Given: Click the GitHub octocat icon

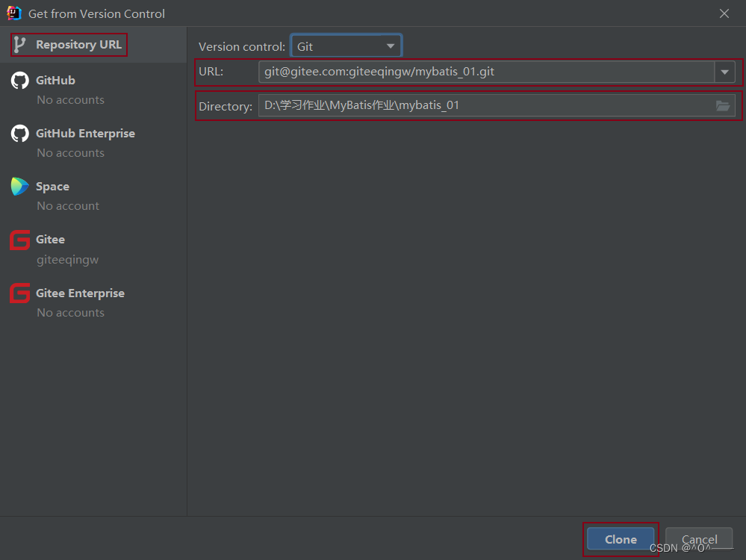Looking at the screenshot, I should (19, 81).
